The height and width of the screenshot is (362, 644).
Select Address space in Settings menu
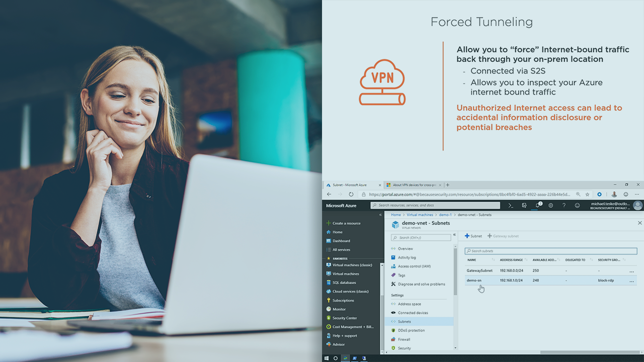click(409, 304)
